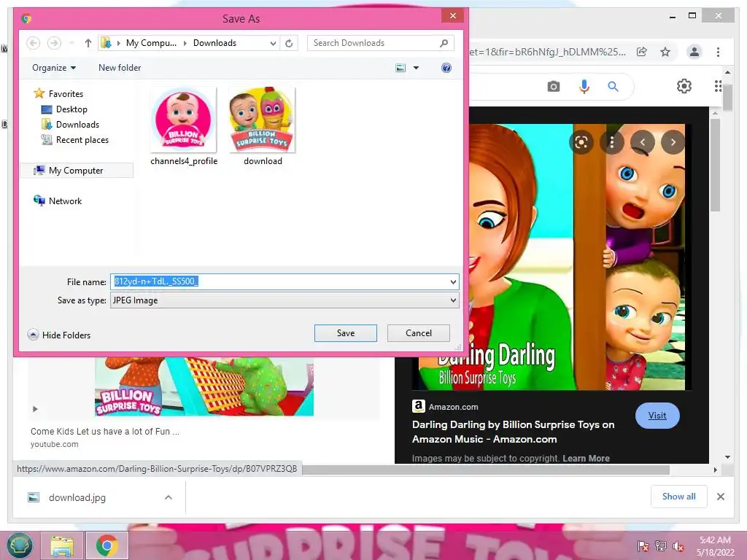This screenshot has height=560, width=747.
Task: Click the Chrome address bar URL
Action: (x=548, y=52)
